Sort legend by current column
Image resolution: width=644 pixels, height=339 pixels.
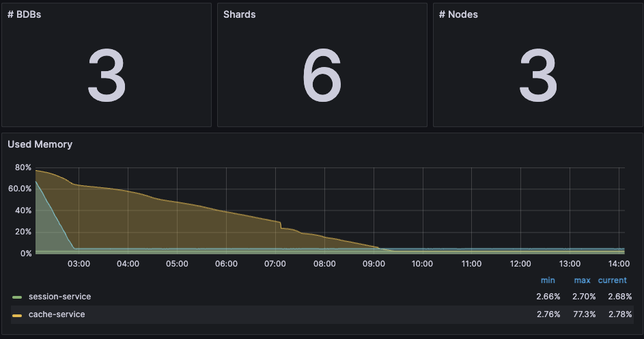(x=613, y=280)
